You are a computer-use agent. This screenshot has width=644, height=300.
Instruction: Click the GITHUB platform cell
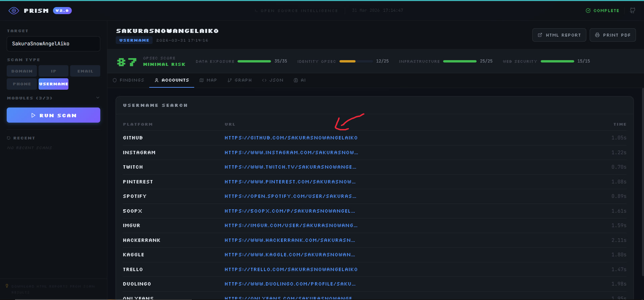point(133,138)
